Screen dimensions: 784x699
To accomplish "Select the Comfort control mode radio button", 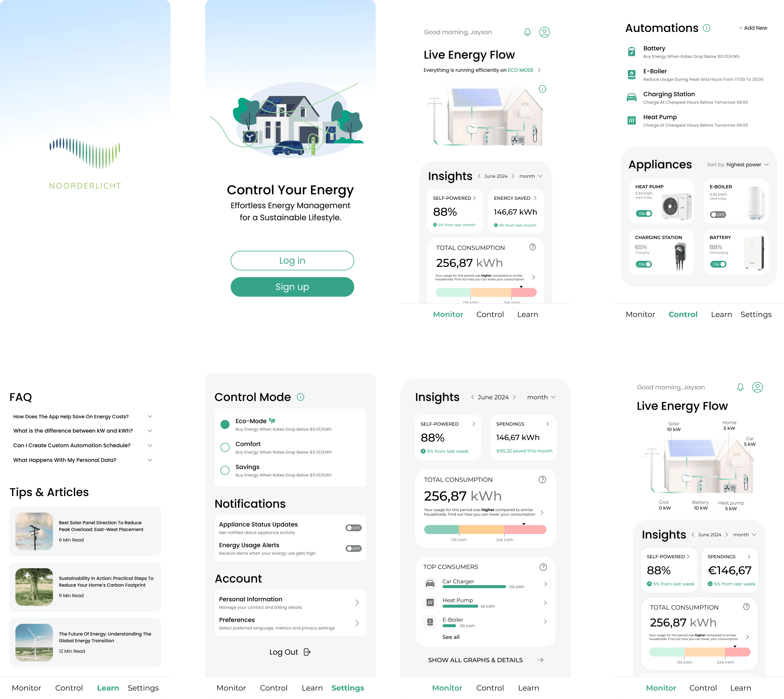I will [225, 447].
